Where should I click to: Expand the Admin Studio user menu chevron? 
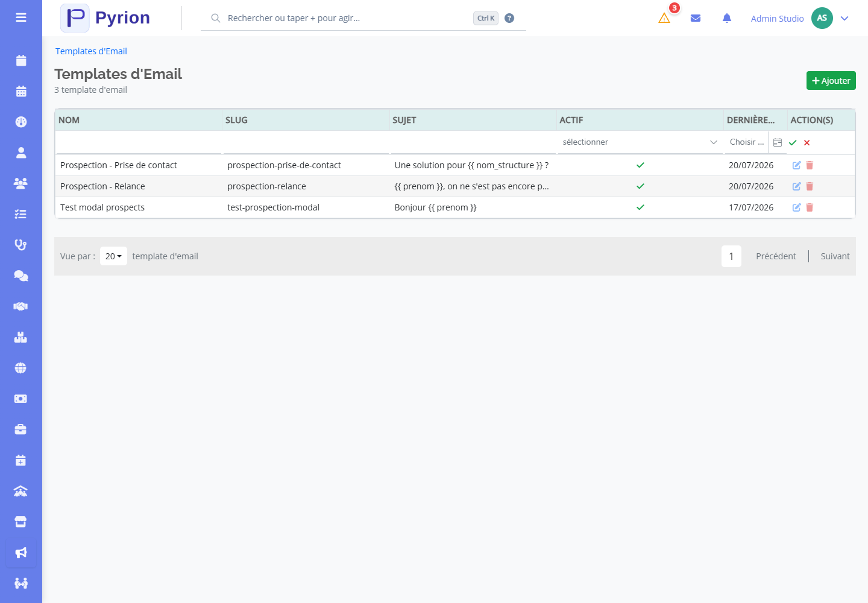(x=844, y=18)
